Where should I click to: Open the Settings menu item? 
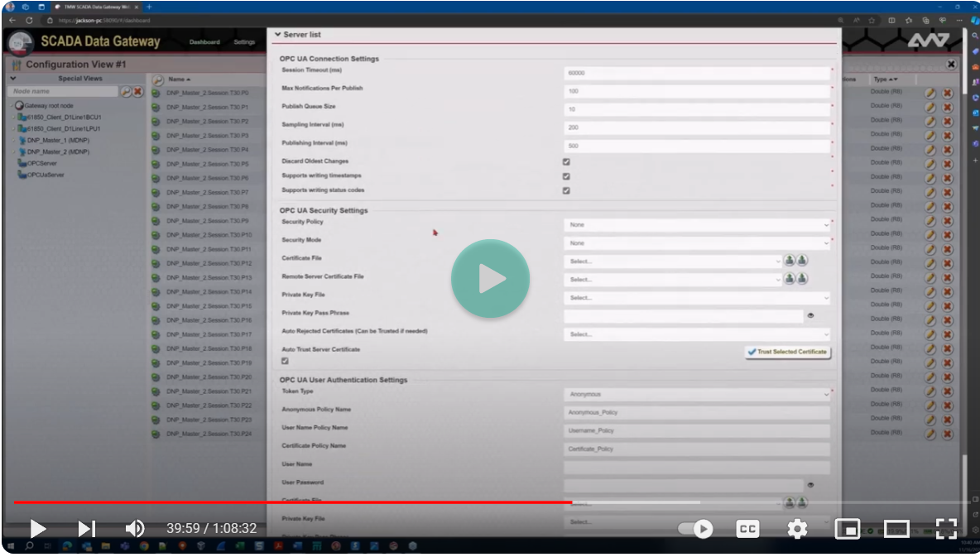(244, 42)
